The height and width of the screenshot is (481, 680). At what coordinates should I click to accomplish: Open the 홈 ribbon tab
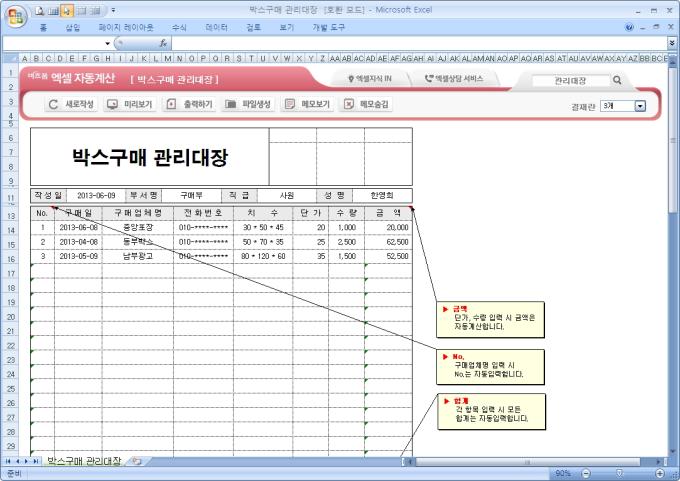coord(43,28)
